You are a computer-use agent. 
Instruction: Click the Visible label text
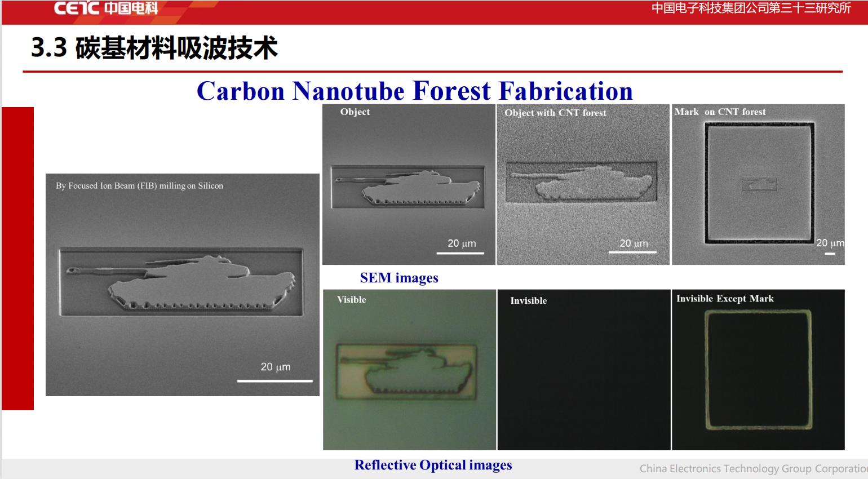point(352,299)
